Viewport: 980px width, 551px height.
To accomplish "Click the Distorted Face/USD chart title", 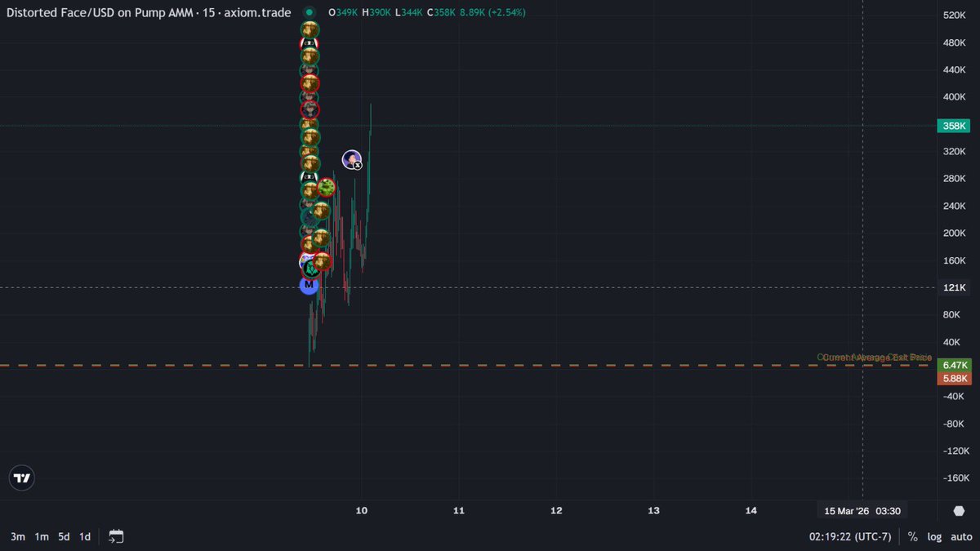I will tap(149, 12).
